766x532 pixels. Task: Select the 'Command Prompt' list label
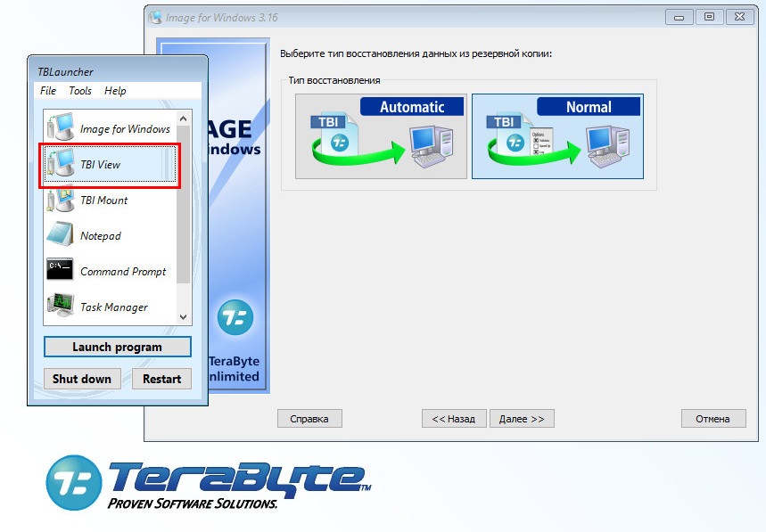point(123,272)
